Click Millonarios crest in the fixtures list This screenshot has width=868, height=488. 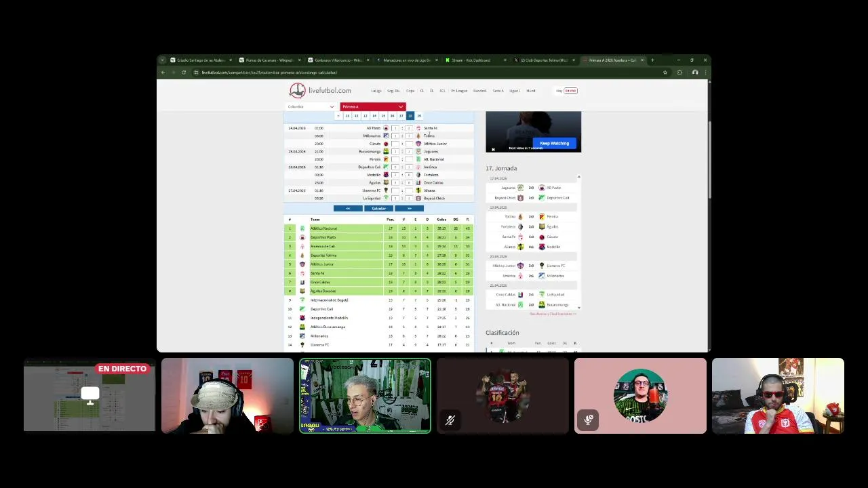(x=386, y=136)
